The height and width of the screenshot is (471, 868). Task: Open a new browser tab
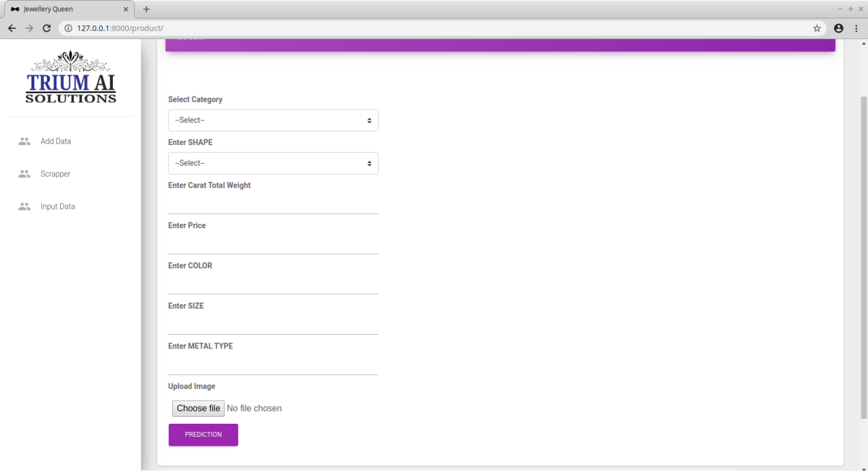click(x=146, y=9)
